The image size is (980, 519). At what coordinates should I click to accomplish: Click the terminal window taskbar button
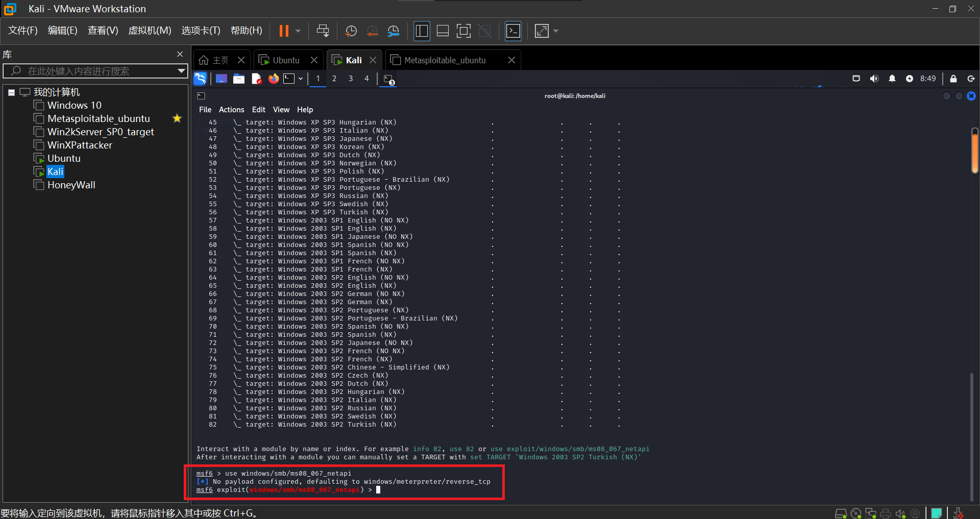coord(389,80)
